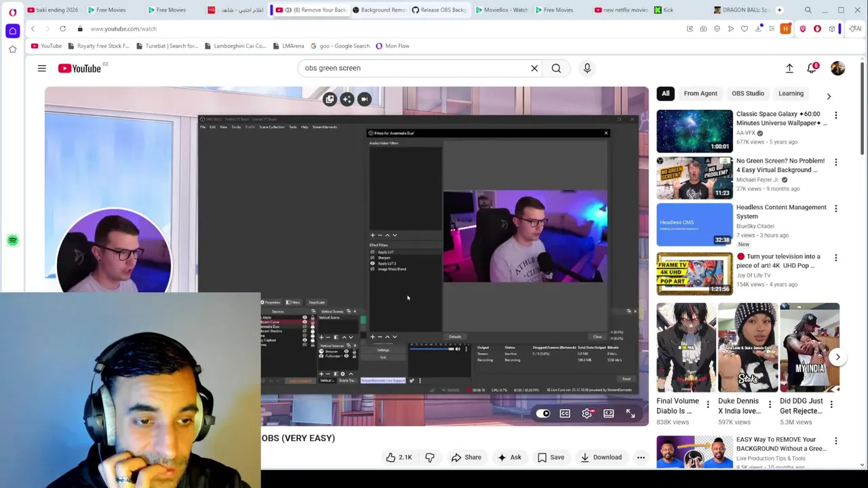
Task: Open the Mon Flow bookmark
Action: [x=393, y=46]
